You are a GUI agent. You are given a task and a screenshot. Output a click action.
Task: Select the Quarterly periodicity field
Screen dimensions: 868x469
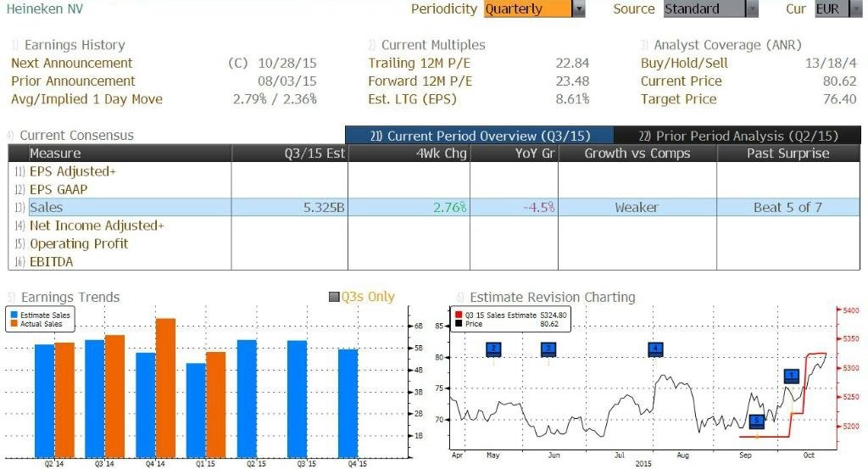(527, 8)
